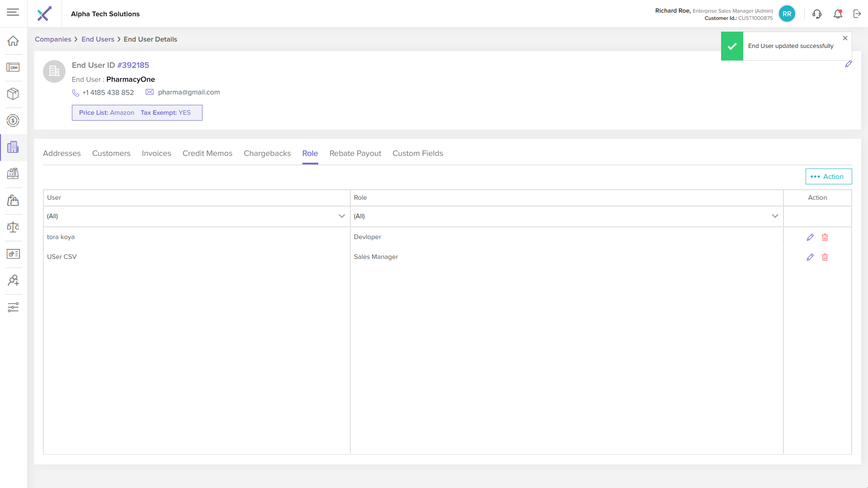This screenshot has height=488, width=868.
Task: Click the Companies breadcrumb link
Action: tap(53, 39)
